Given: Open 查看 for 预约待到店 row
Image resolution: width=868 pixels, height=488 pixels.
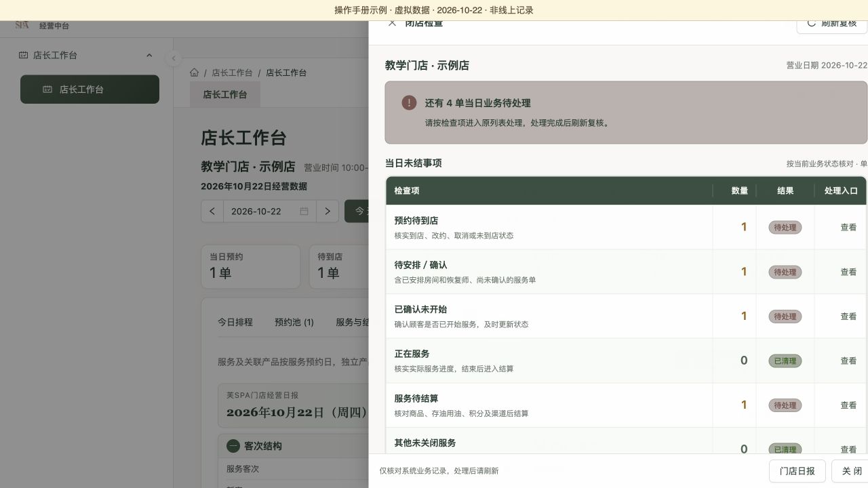Looking at the screenshot, I should [848, 228].
